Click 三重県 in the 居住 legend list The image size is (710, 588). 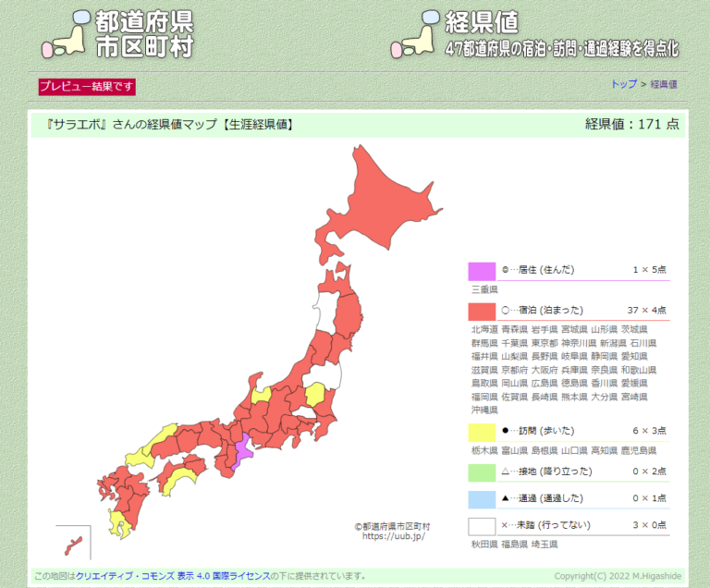[485, 290]
